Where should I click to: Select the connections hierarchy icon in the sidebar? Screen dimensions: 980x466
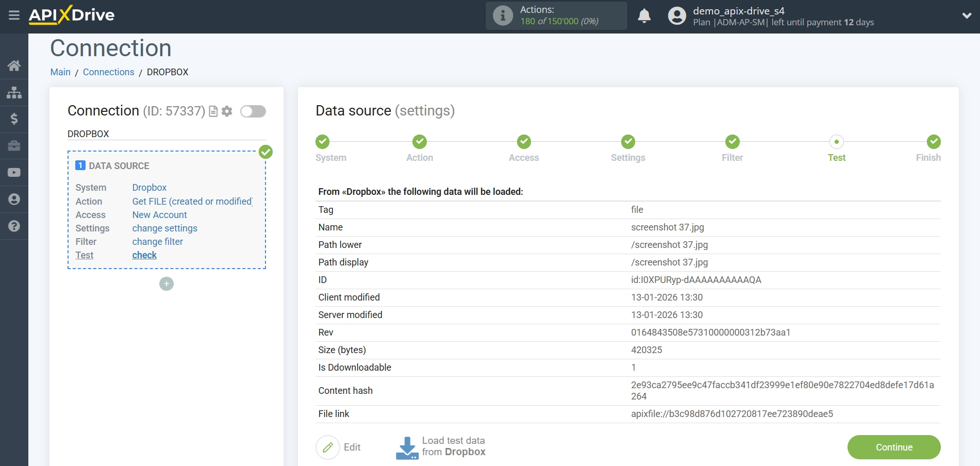14,93
